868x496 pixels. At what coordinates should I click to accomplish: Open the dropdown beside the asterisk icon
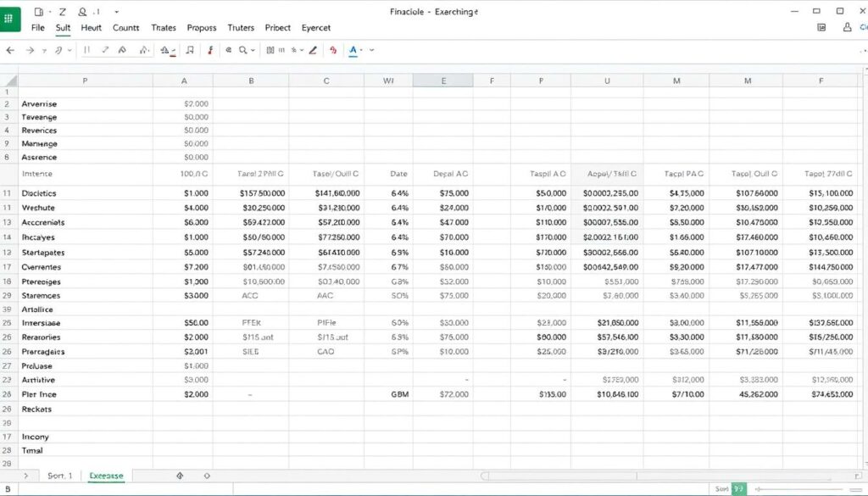302,50
